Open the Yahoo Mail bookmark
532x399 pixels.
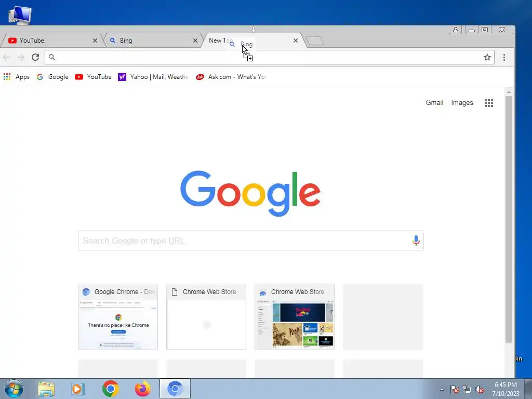[153, 77]
